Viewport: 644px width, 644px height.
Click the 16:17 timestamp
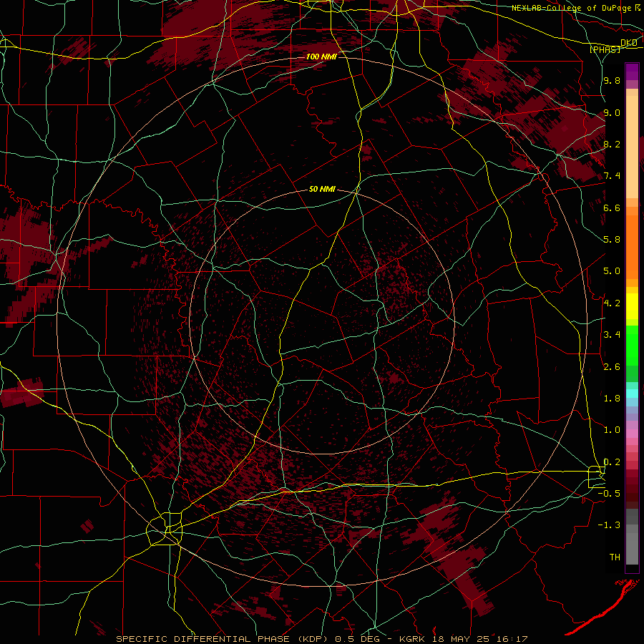coord(513,639)
